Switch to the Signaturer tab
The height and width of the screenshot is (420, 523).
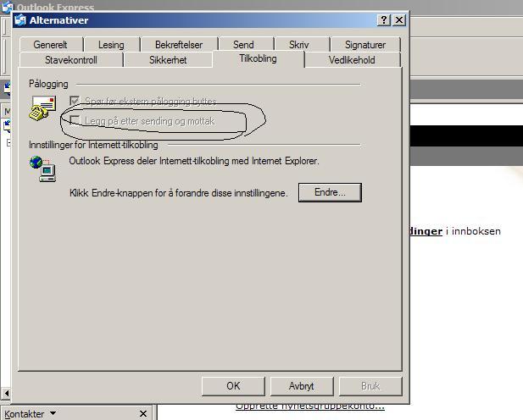coord(365,45)
